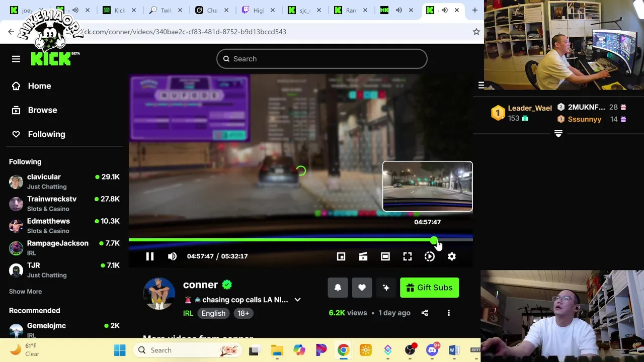Click the Kick search field
This screenshot has height=362, width=644.
(322, 59)
